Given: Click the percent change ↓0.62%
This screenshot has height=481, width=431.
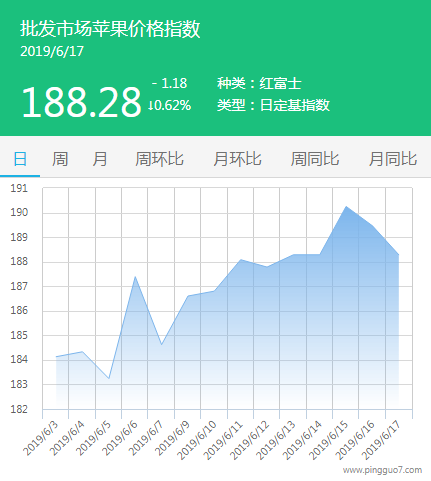Looking at the screenshot, I should (170, 105).
